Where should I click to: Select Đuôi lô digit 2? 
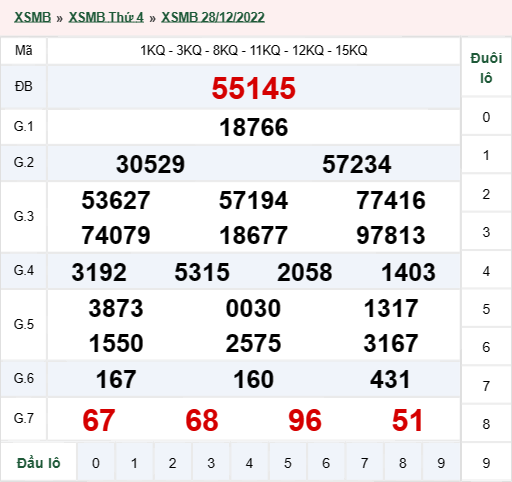click(x=486, y=194)
